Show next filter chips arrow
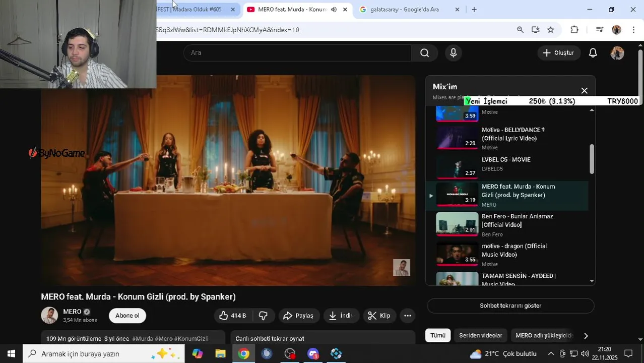The image size is (644, 363). tap(586, 335)
